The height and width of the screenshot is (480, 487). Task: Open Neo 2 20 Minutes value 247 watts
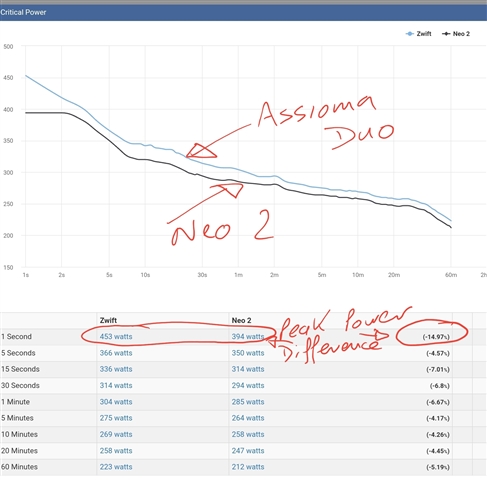248,451
